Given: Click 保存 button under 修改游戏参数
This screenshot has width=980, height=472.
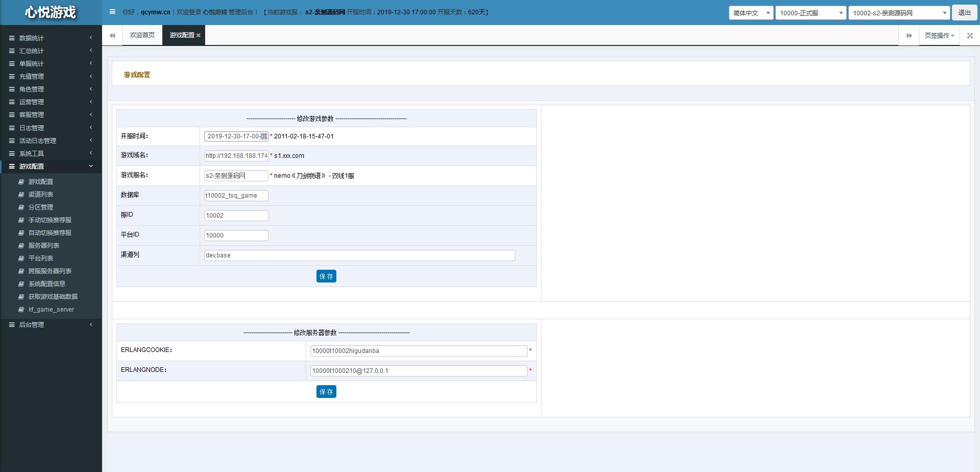Looking at the screenshot, I should (326, 276).
